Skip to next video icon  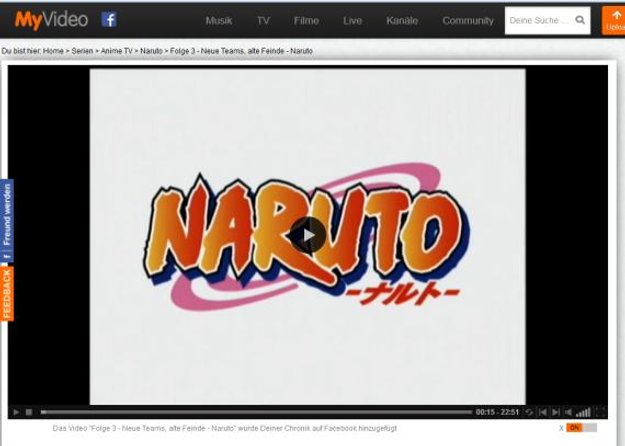coord(556,412)
